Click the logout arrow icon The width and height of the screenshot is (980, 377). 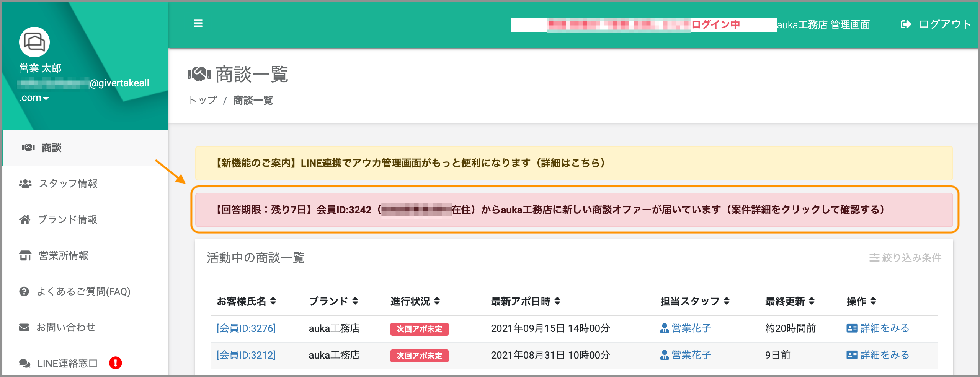click(x=906, y=24)
